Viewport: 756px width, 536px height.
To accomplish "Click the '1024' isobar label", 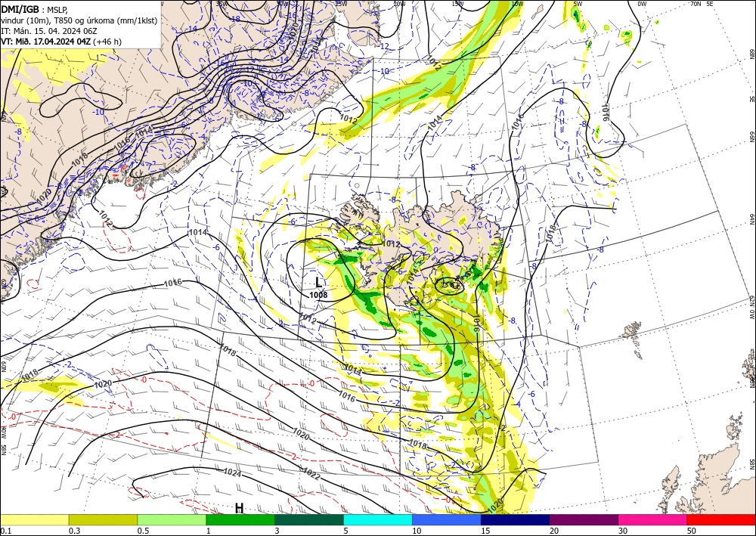I will [232, 473].
